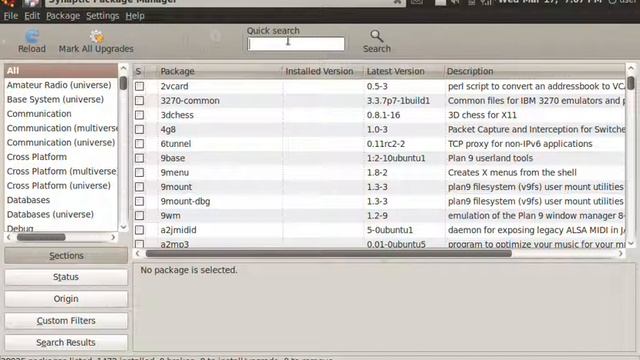Click the 'No package is selected.' text
The width and height of the screenshot is (640, 360).
click(189, 270)
